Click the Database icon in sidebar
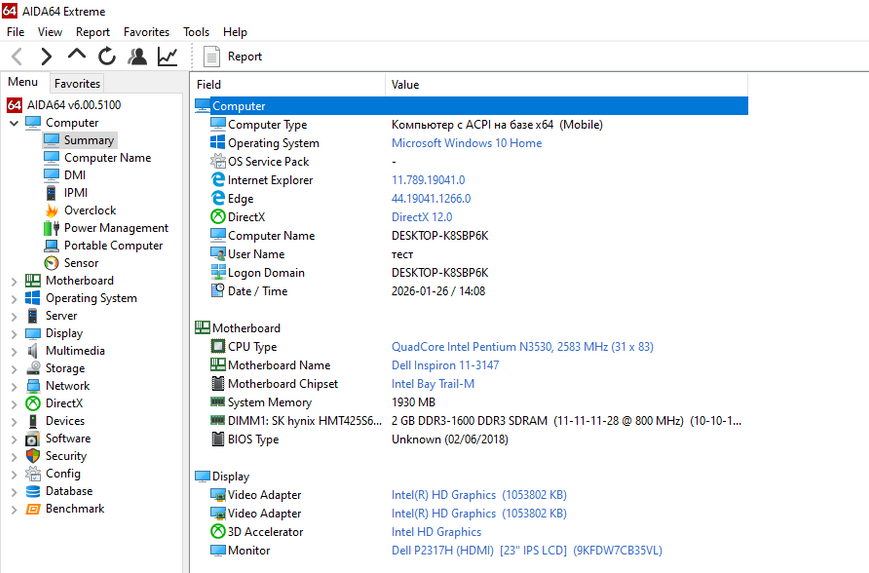The image size is (869, 573). pyautogui.click(x=33, y=492)
